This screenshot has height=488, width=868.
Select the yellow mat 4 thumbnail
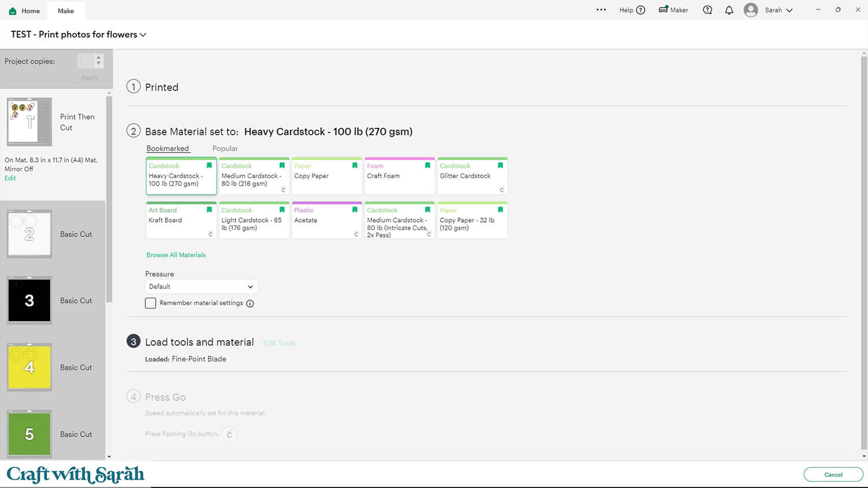tap(30, 367)
